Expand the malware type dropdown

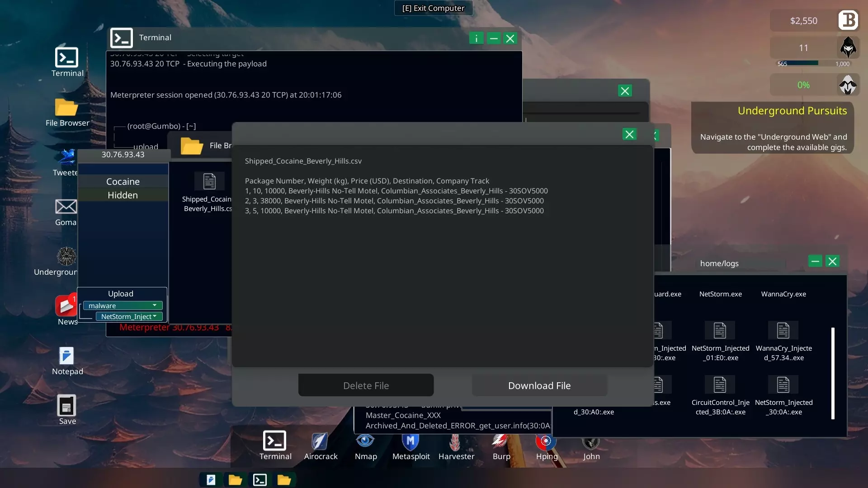coord(123,305)
